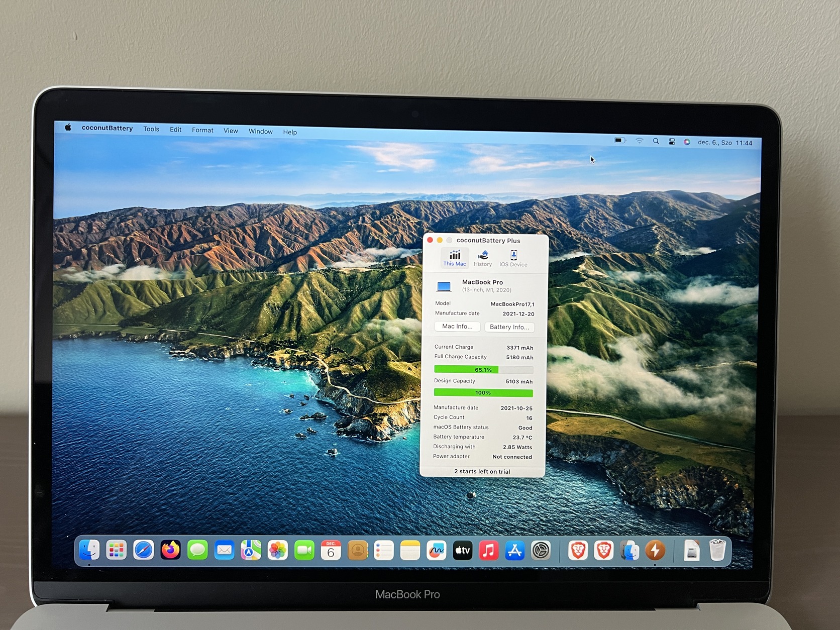Viewport: 840px width, 630px height.
Task: Click the Mac Info... button
Action: click(x=457, y=327)
